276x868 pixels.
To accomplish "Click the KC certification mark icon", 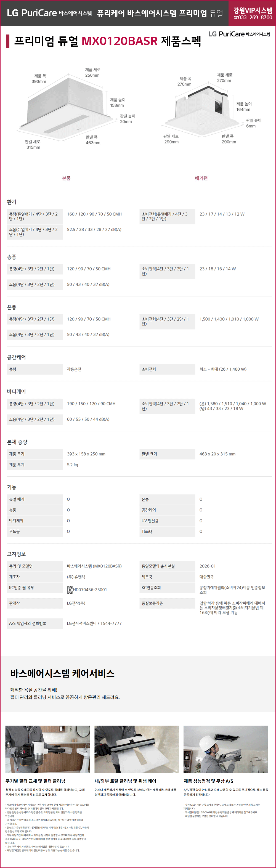I will point(70,590).
